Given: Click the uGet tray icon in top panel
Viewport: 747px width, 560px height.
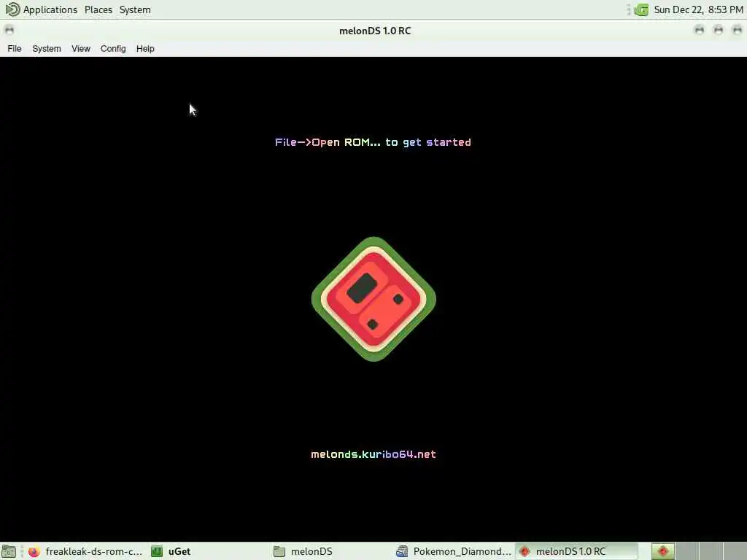Looking at the screenshot, I should coord(641,9).
